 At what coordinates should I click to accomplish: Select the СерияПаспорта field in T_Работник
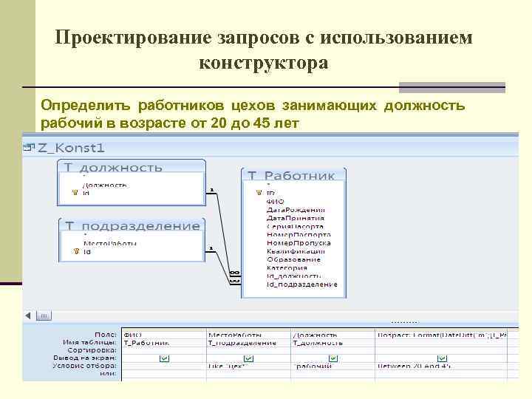[295, 226]
